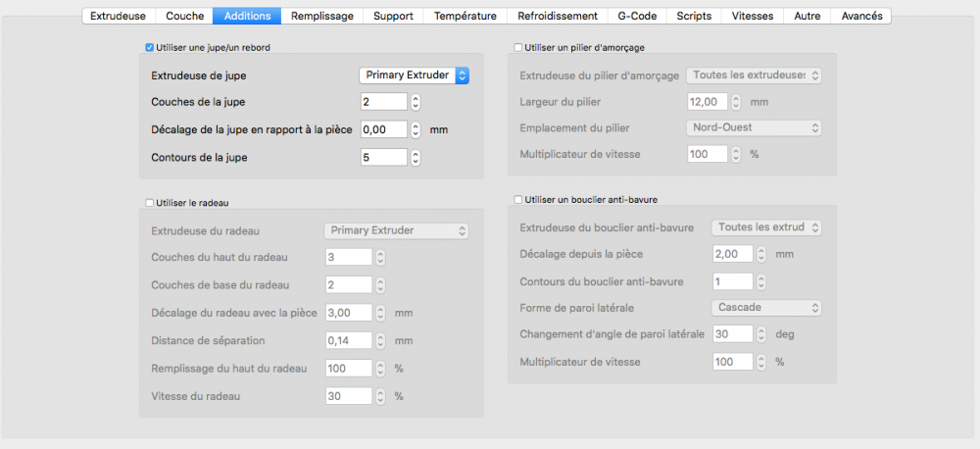Check Utiliser un bouclier anti-bavure
The width and height of the screenshot is (980, 449).
[518, 199]
